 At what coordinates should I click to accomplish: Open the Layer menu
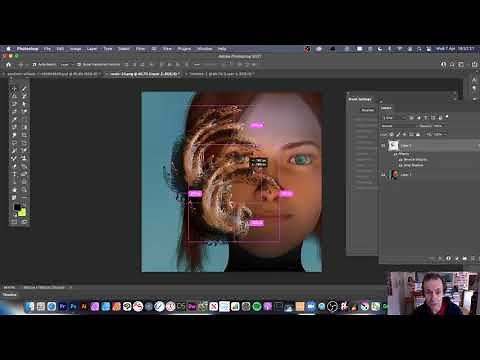coord(92,49)
